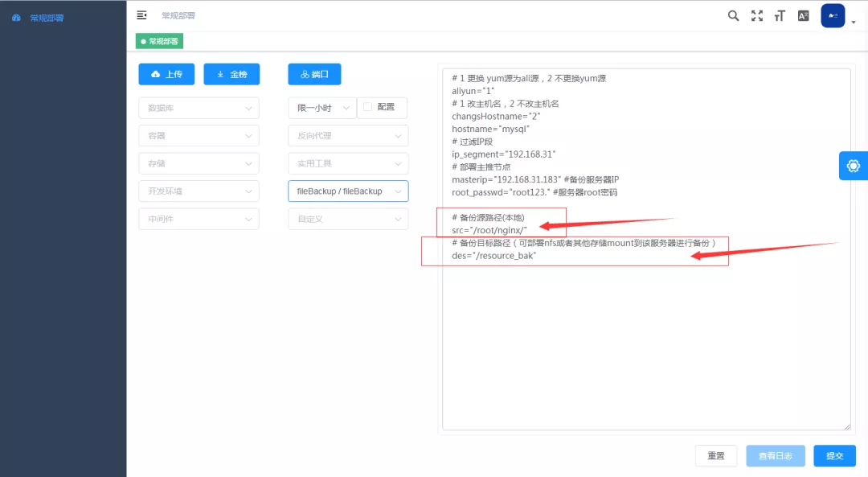Open the 反向代理 dropdown
Image resolution: width=868 pixels, height=477 pixels.
(x=348, y=136)
